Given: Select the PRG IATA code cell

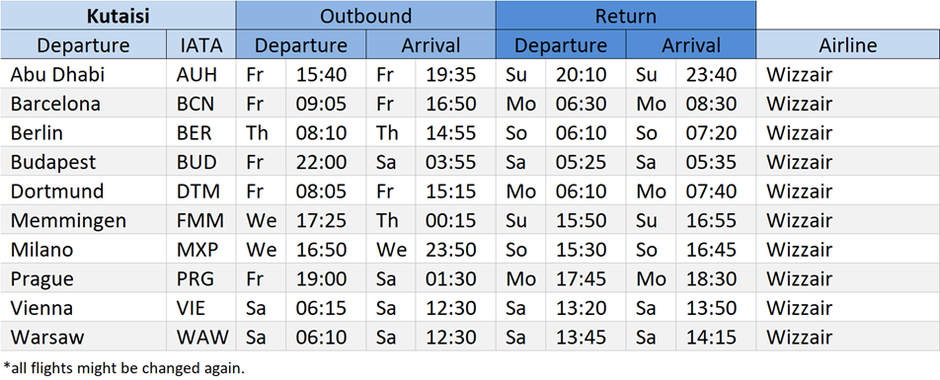Looking at the screenshot, I should click(201, 279).
